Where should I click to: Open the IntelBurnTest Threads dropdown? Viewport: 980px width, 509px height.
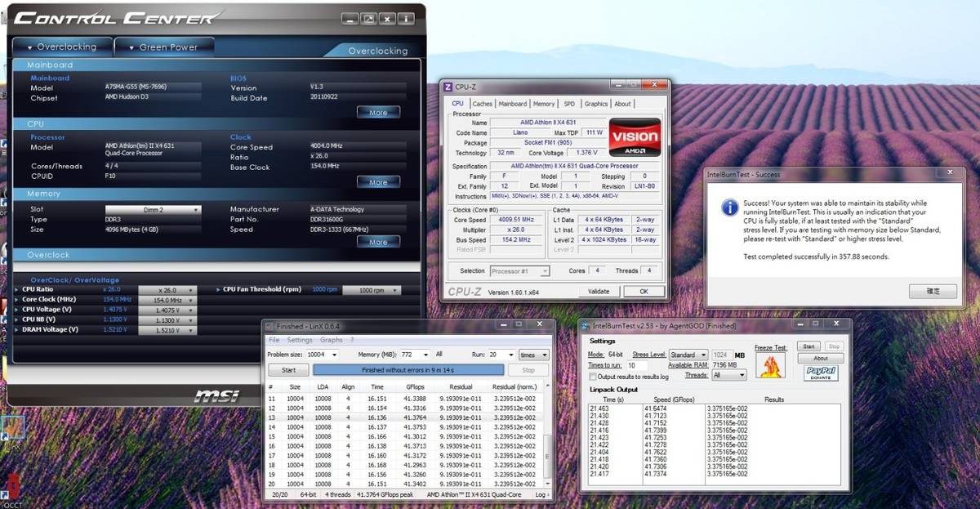click(x=728, y=375)
